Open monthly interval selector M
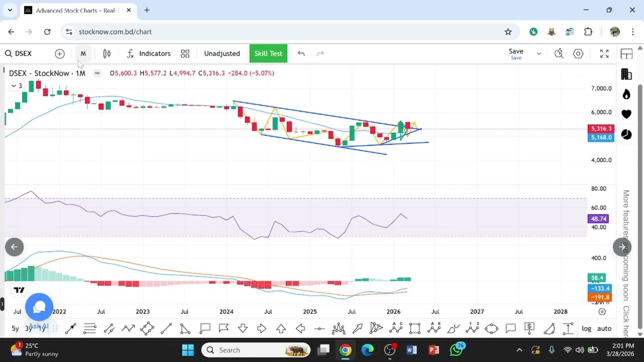 click(x=83, y=53)
